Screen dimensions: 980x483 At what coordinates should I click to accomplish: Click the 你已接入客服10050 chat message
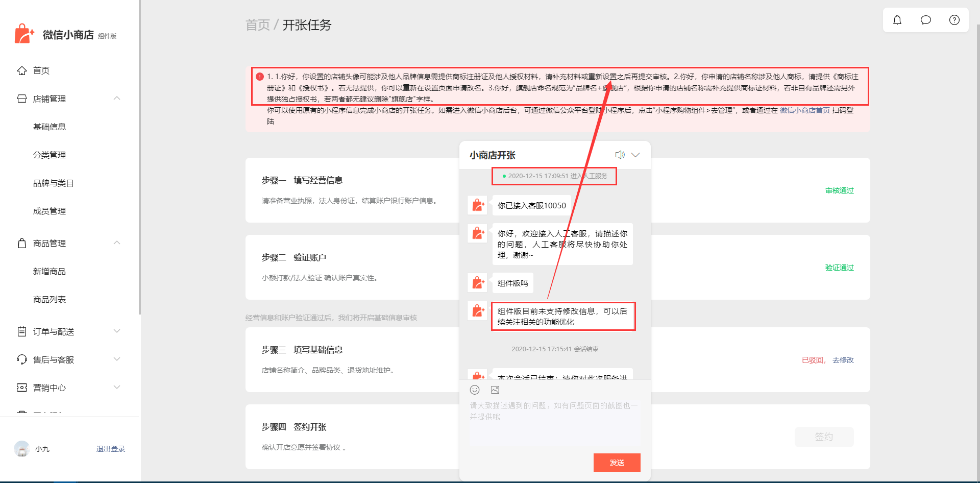[x=532, y=205]
